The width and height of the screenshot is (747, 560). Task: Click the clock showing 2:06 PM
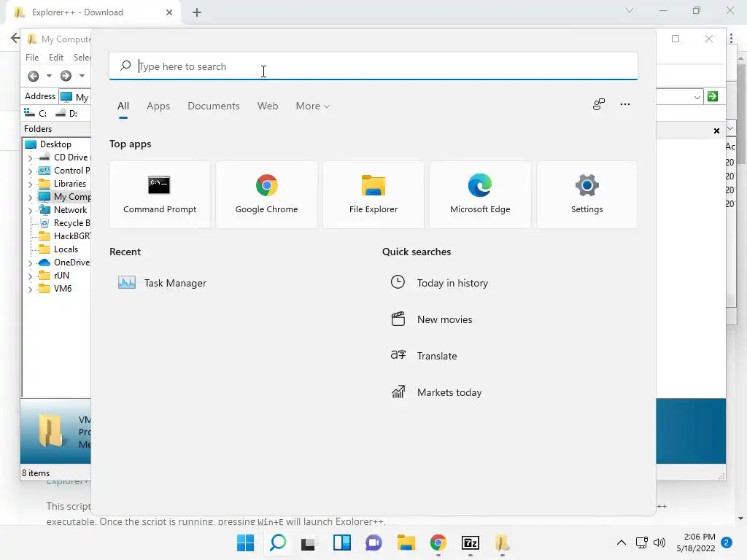[700, 537]
